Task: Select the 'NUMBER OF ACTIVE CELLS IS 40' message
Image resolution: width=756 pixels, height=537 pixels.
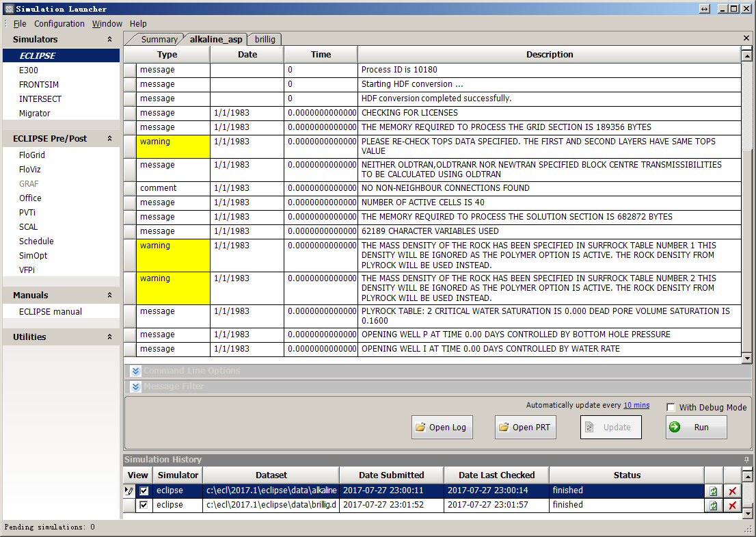Action: tap(433, 202)
